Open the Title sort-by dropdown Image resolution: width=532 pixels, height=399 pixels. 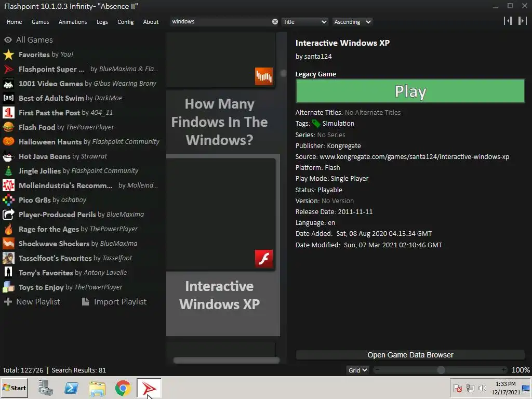(304, 22)
